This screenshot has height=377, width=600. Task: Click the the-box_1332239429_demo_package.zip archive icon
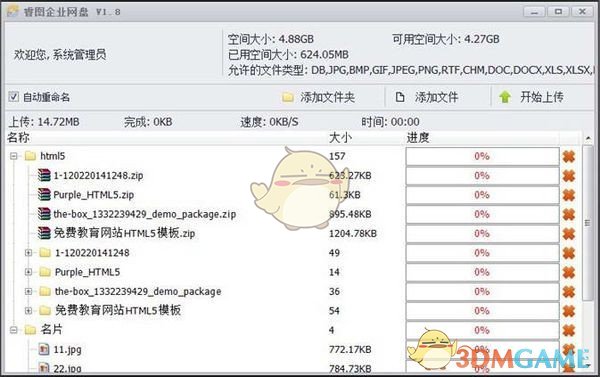click(x=44, y=214)
